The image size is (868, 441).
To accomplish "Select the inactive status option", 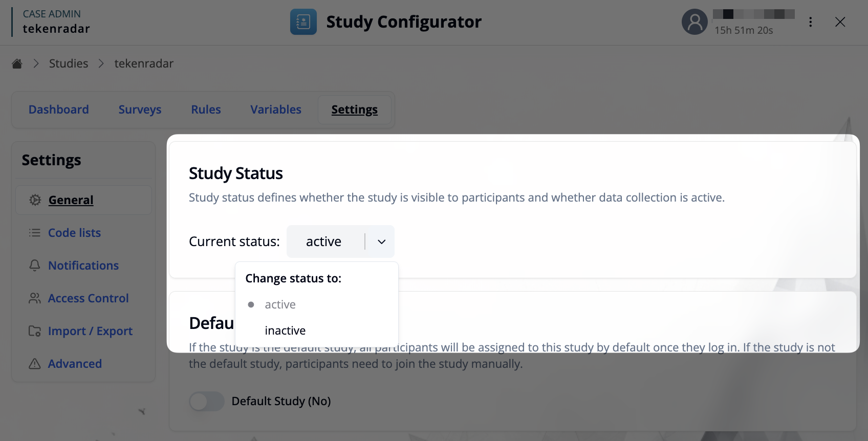I will point(285,330).
